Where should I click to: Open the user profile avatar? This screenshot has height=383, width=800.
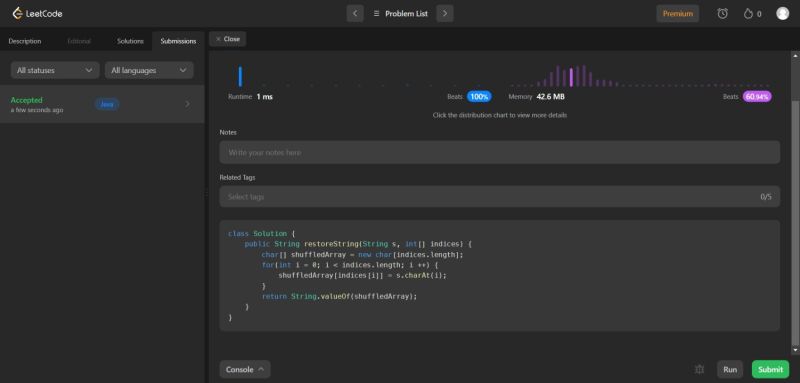pyautogui.click(x=782, y=14)
